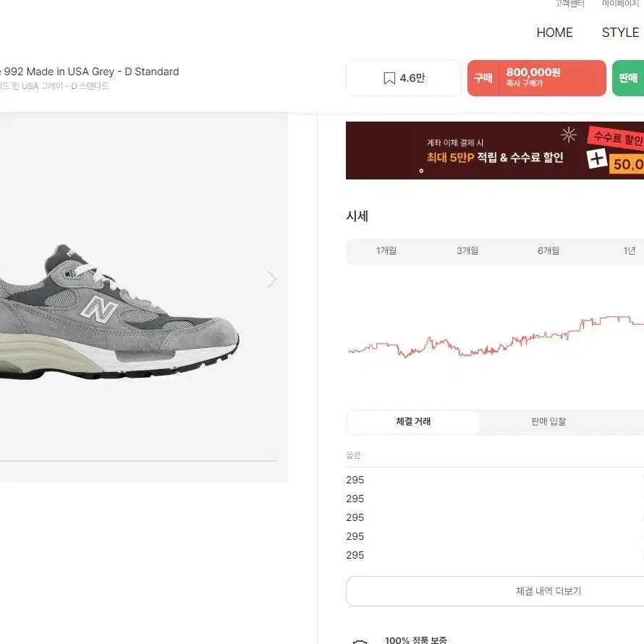The image size is (644, 644).
Task: Click the red 구매 800,000원 button
Action: point(536,78)
